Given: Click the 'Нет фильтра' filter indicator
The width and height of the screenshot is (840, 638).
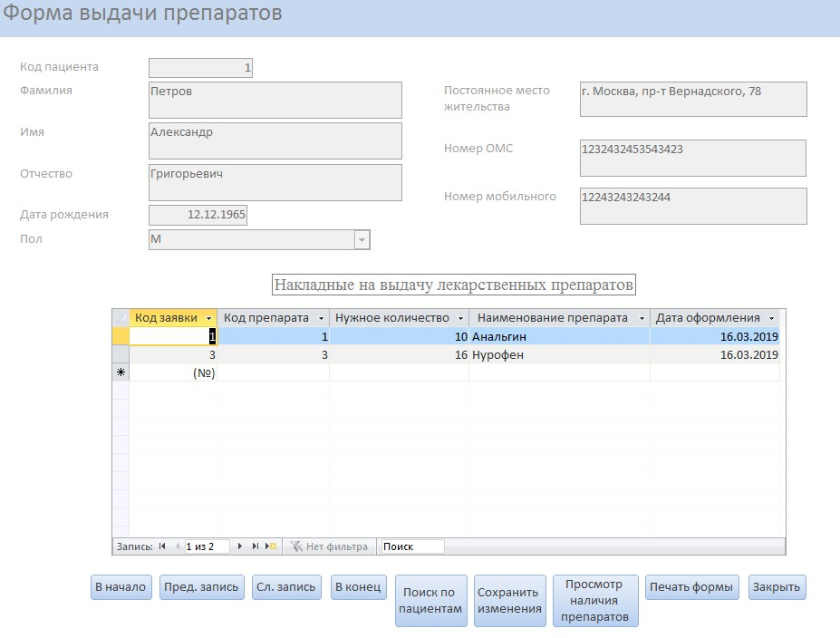Looking at the screenshot, I should pos(330,546).
